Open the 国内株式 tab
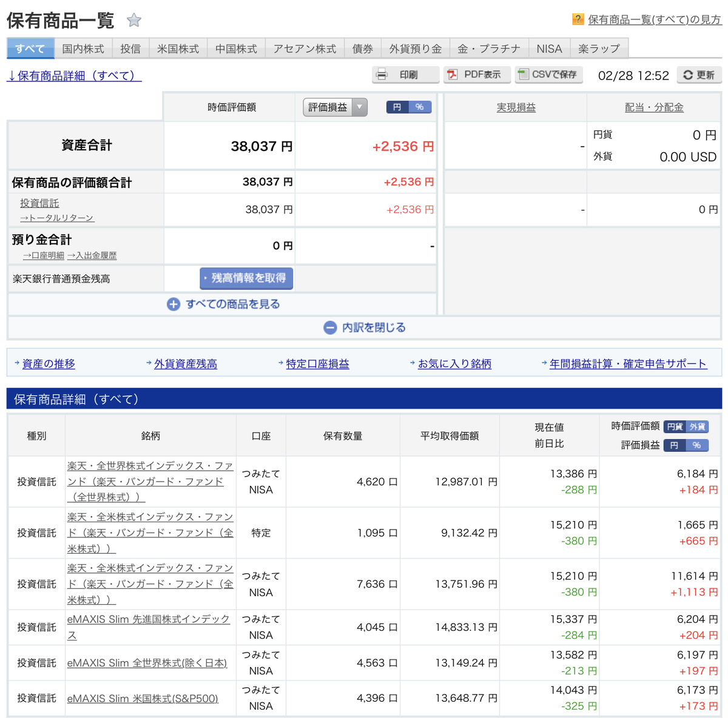Viewport: 728px width, 723px height. click(83, 49)
